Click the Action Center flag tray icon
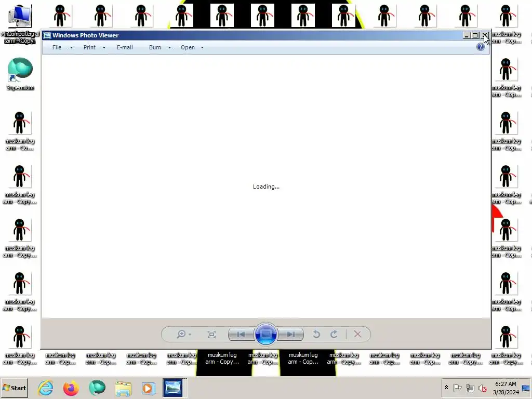Viewport: 532px width, 399px height. click(457, 388)
